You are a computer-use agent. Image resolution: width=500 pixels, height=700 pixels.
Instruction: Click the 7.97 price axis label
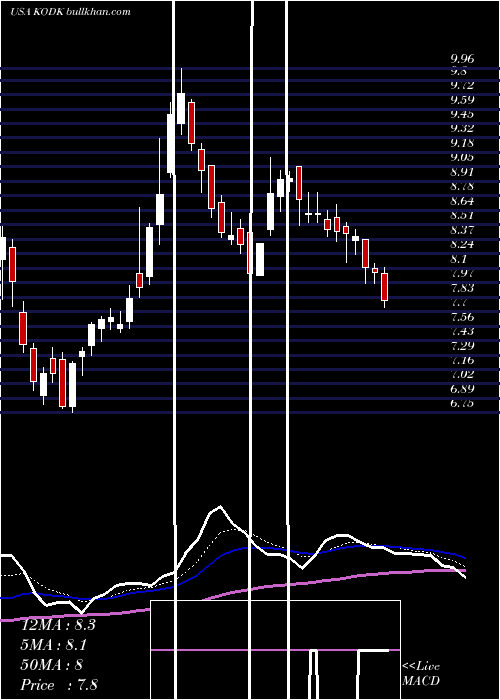pyautogui.click(x=462, y=273)
